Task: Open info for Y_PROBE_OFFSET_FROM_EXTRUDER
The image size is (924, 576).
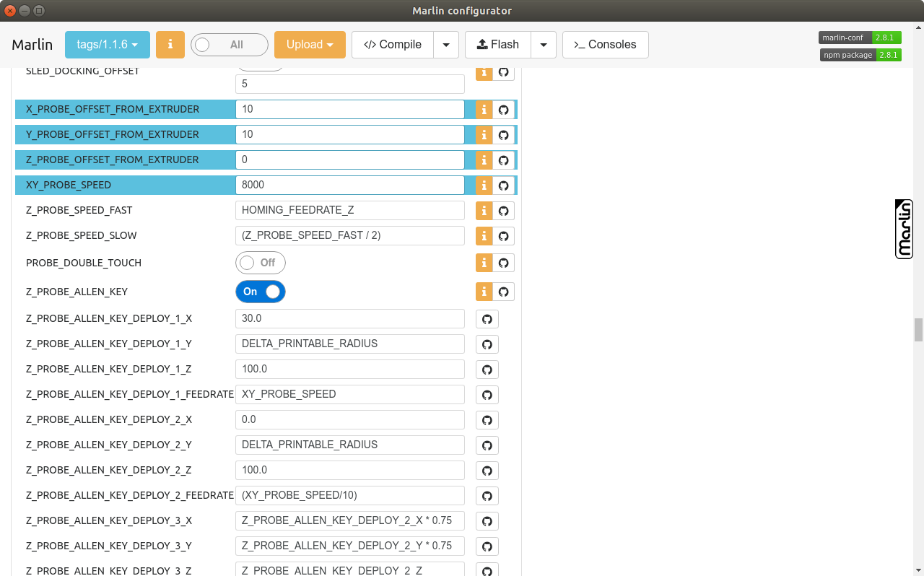Action: (x=484, y=135)
